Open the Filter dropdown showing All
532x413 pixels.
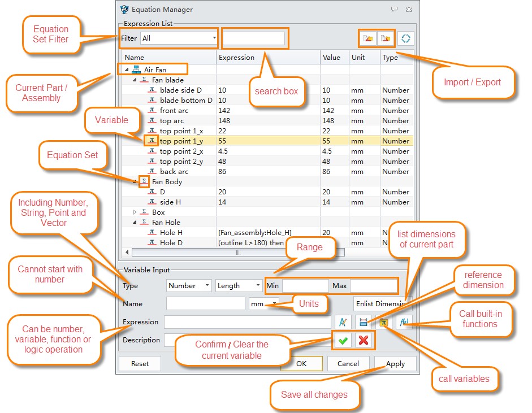179,38
